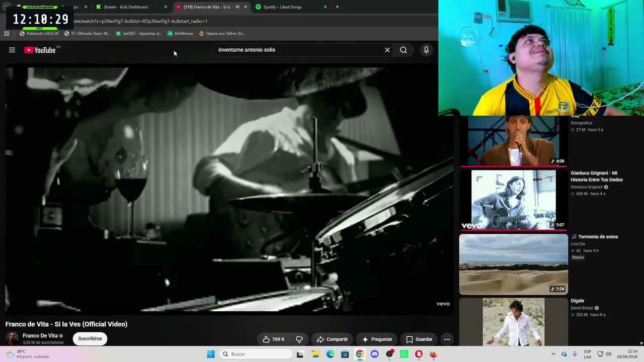Click the 'Gianluca Grignani' channel name
The height and width of the screenshot is (362, 644).
click(587, 187)
